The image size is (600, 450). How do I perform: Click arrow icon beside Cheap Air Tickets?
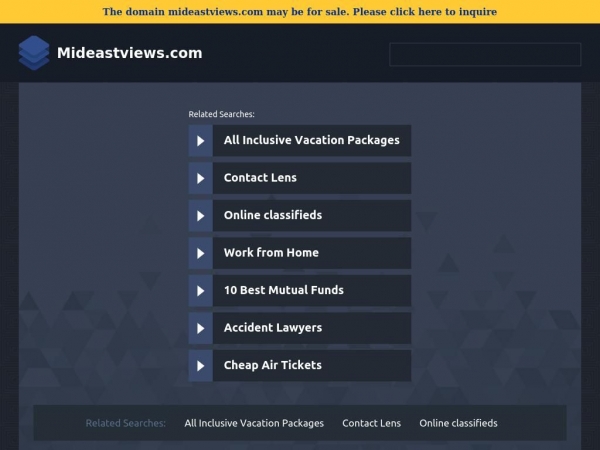201,365
